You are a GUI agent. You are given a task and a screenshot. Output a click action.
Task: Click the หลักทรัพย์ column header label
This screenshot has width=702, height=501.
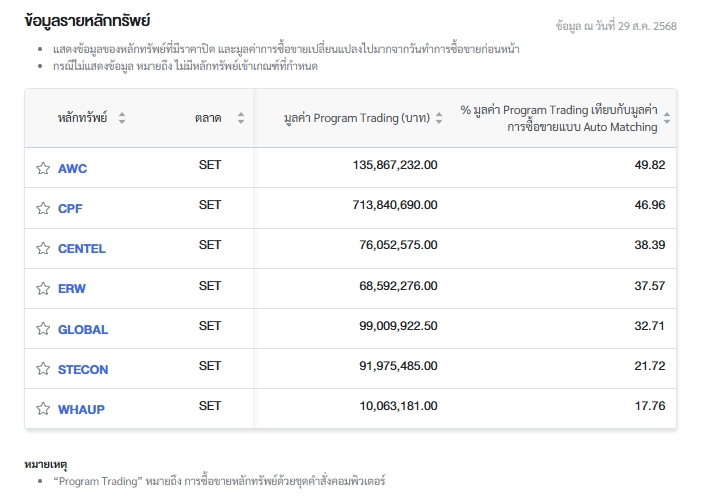point(82,118)
